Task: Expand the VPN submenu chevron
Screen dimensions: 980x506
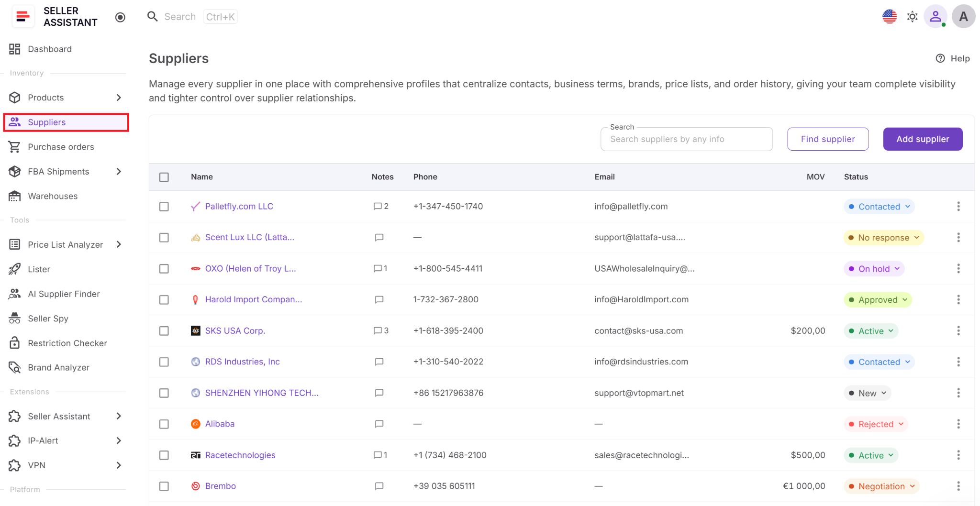Action: tap(119, 465)
